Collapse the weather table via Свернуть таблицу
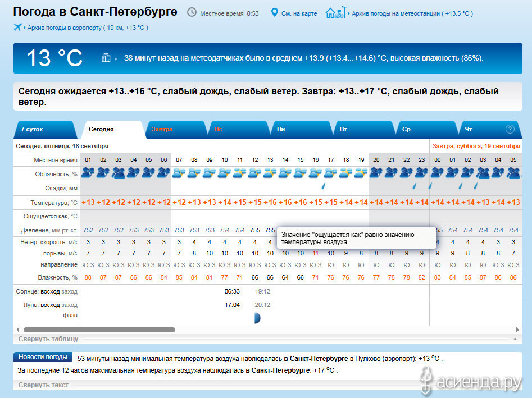 [48, 338]
